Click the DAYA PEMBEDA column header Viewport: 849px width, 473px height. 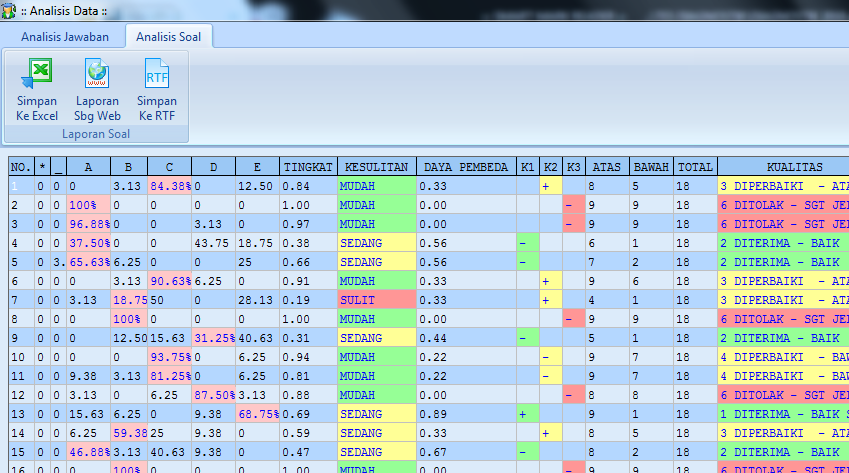[x=466, y=167]
